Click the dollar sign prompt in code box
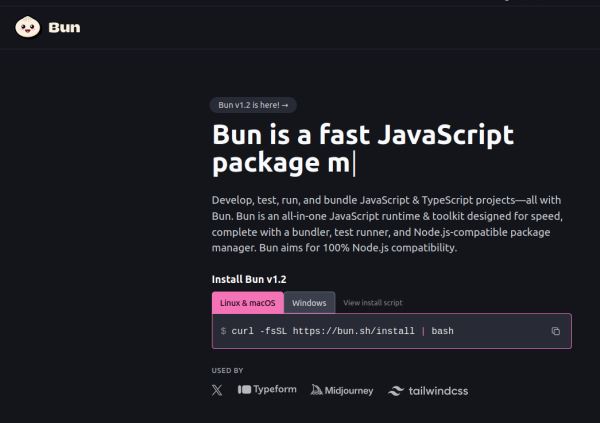 tap(223, 331)
